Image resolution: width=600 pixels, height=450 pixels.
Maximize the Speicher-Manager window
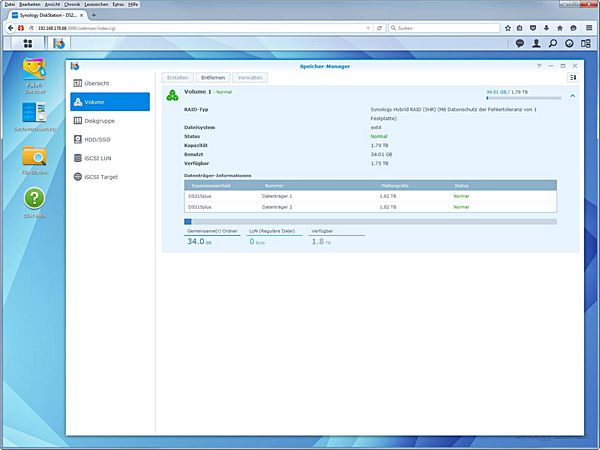click(x=562, y=66)
